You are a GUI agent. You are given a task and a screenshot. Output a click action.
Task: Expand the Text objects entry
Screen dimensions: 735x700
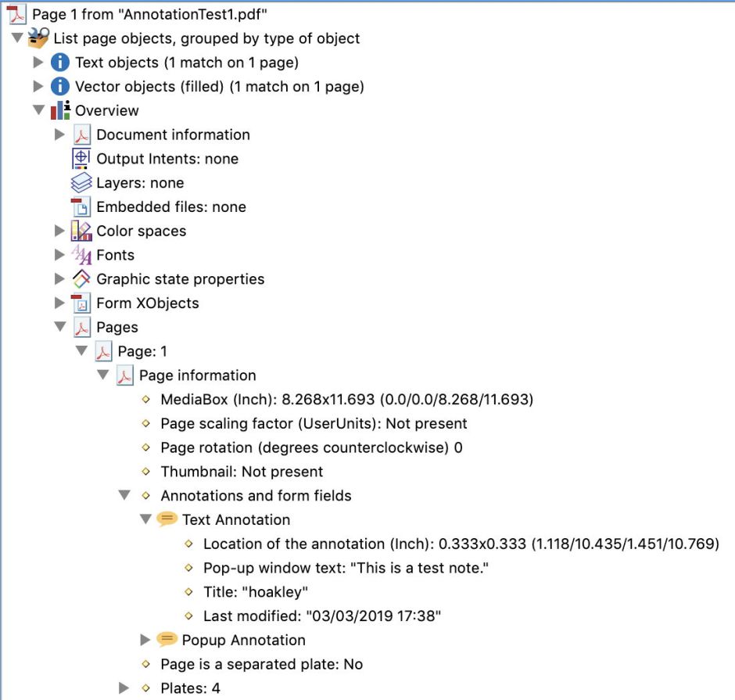pos(38,63)
